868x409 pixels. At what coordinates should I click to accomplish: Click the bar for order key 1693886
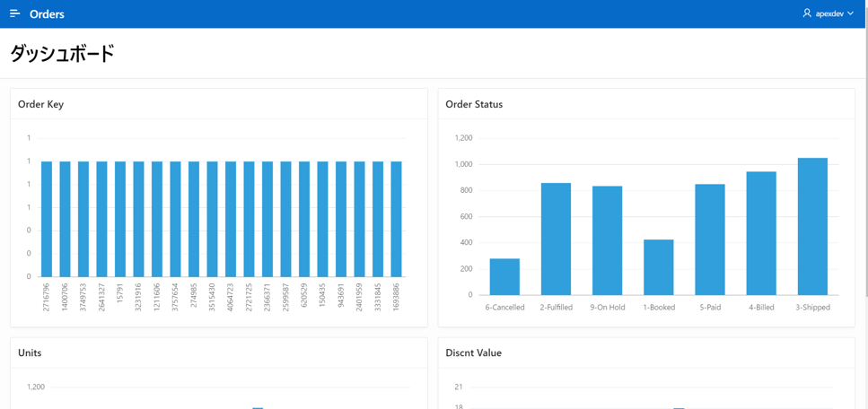click(x=396, y=219)
